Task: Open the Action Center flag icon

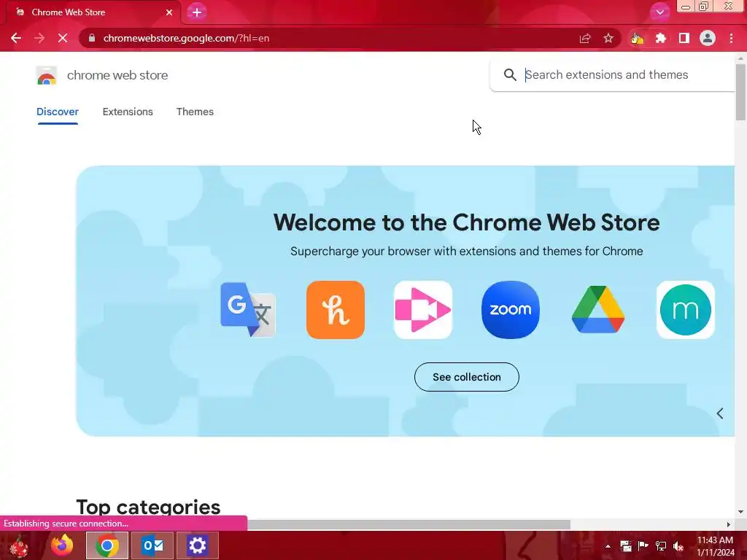Action: click(643, 546)
